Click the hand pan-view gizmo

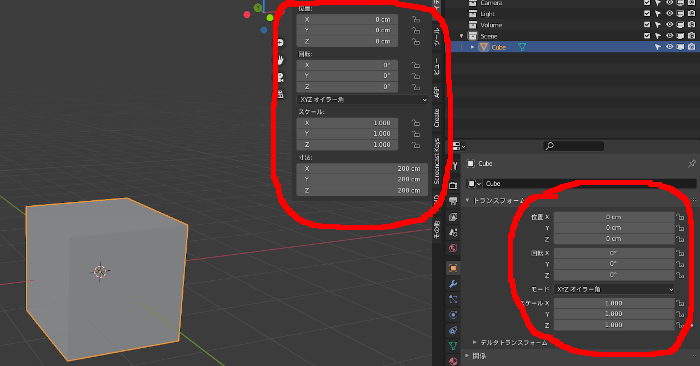click(x=280, y=60)
